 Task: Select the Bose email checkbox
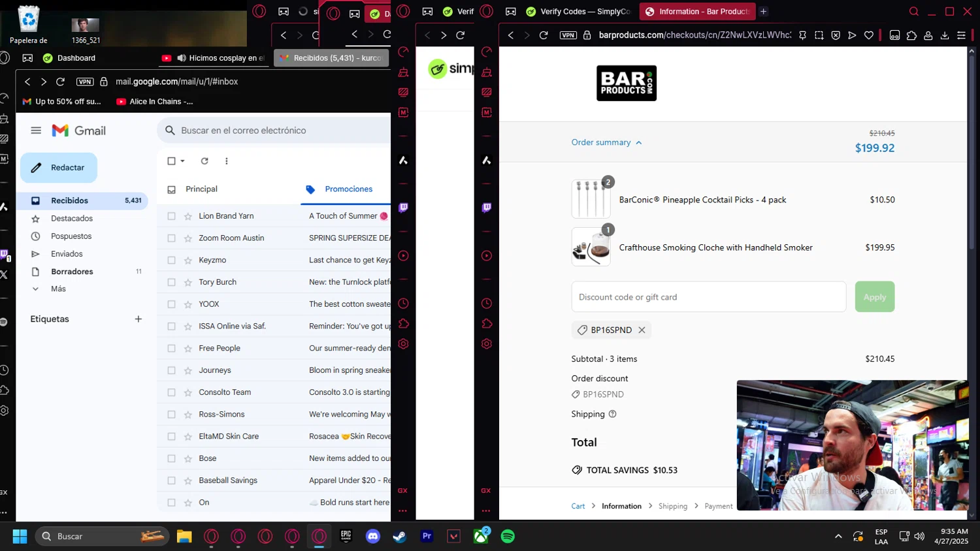pos(171,458)
